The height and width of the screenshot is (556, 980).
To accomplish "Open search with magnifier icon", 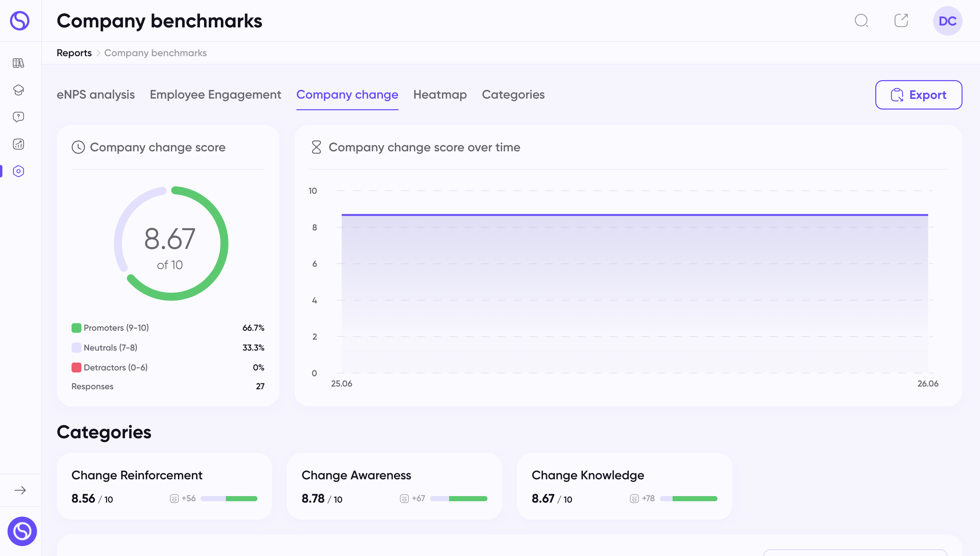I will coord(861,21).
